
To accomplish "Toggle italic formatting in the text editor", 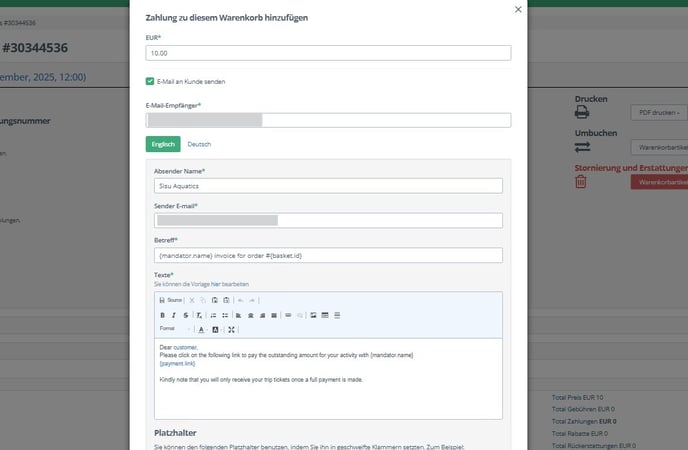I will click(x=174, y=315).
